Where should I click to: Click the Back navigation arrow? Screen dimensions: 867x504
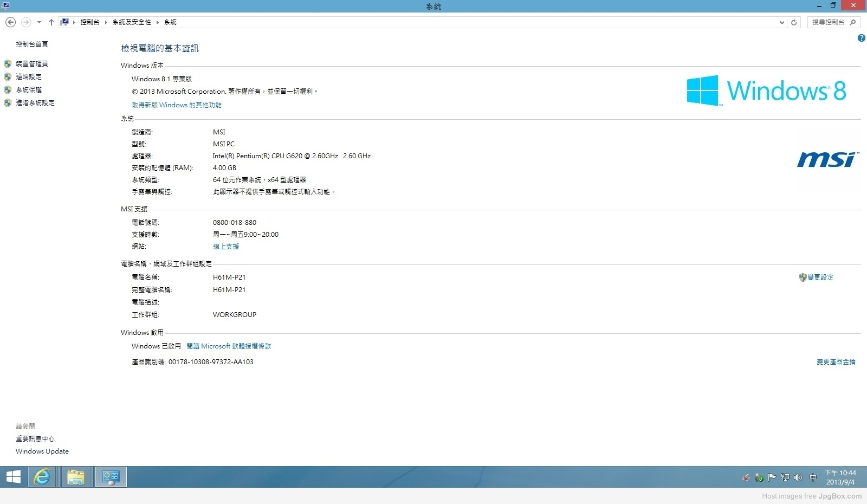point(10,22)
